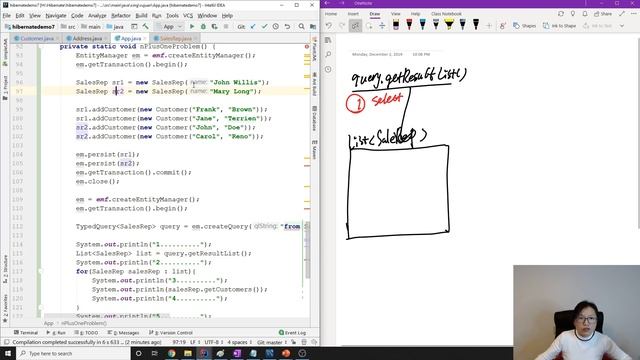The image size is (640, 360).
Task: Open the Git master branch selector
Action: click(x=273, y=342)
